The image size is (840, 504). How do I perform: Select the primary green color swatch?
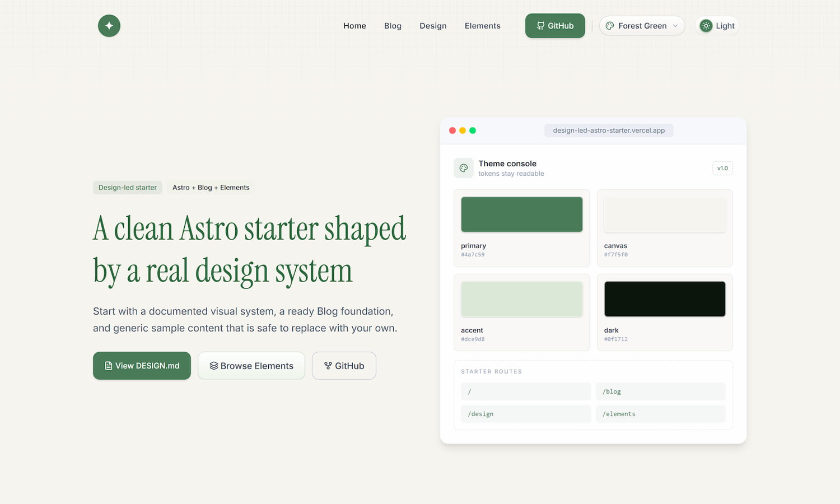(522, 214)
